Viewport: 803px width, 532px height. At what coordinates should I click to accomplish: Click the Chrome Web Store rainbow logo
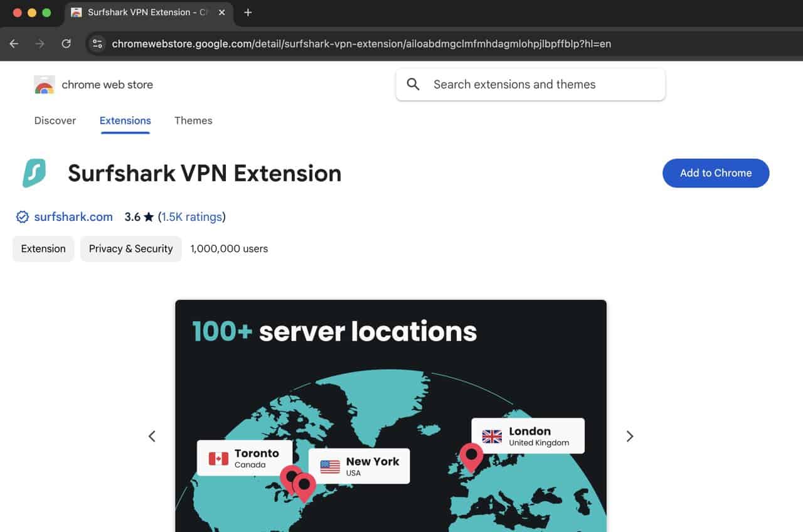tap(45, 85)
